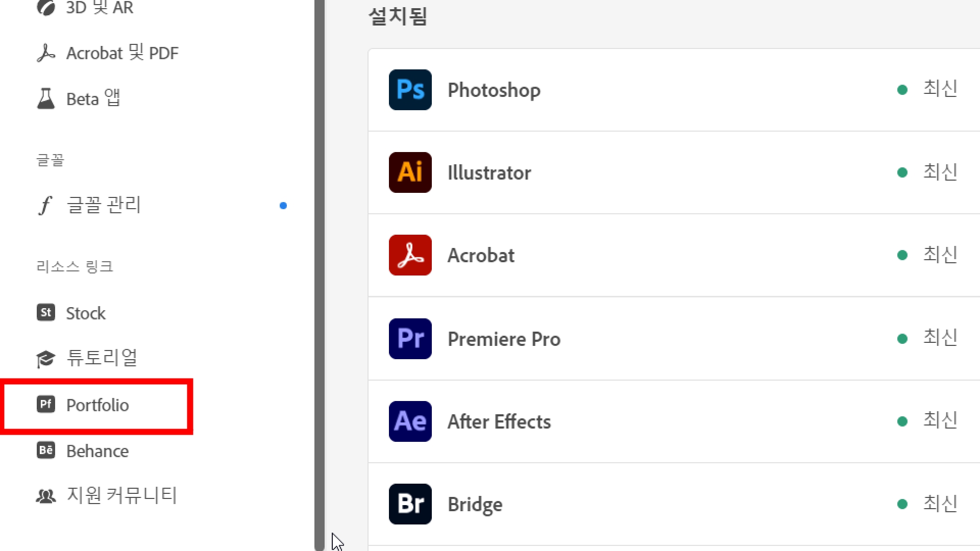Click the 리소스 링크 section label
The image size is (980, 551).
pos(75,266)
